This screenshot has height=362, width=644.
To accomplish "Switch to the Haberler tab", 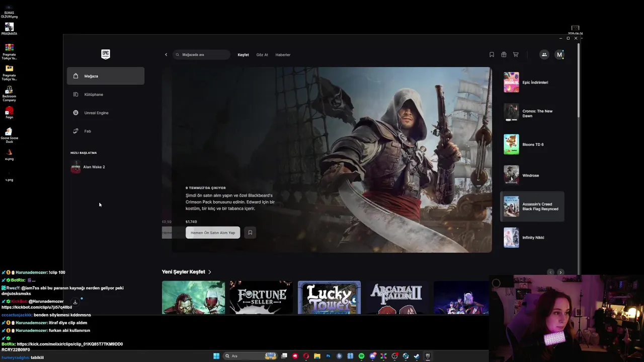I will (x=283, y=55).
